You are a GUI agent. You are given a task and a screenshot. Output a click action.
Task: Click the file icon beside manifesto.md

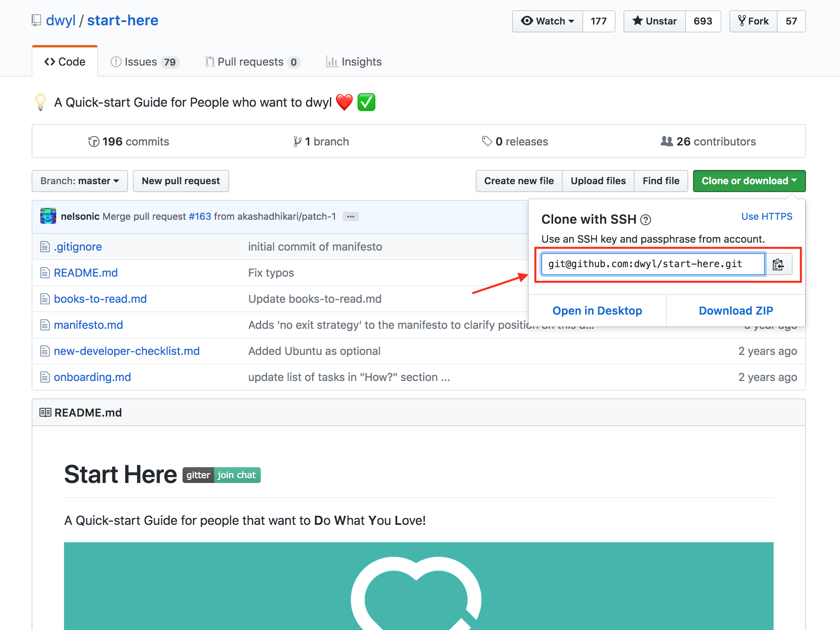coord(45,325)
